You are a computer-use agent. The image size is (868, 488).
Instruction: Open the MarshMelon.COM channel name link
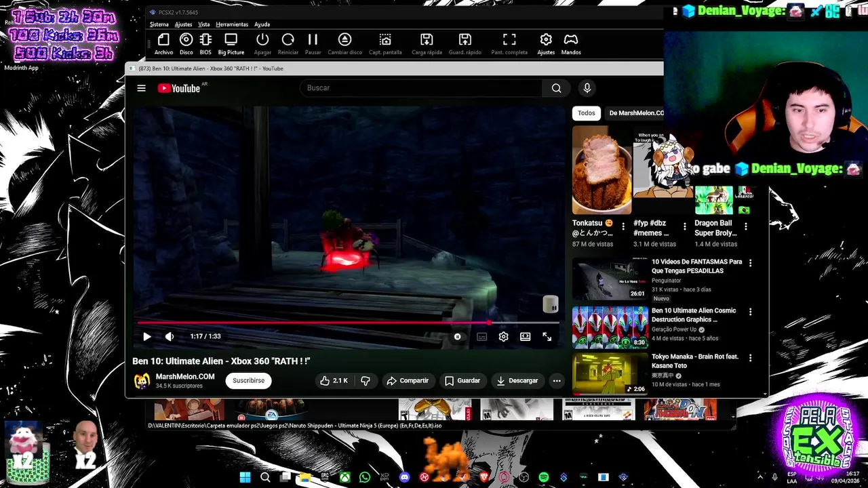pyautogui.click(x=185, y=377)
